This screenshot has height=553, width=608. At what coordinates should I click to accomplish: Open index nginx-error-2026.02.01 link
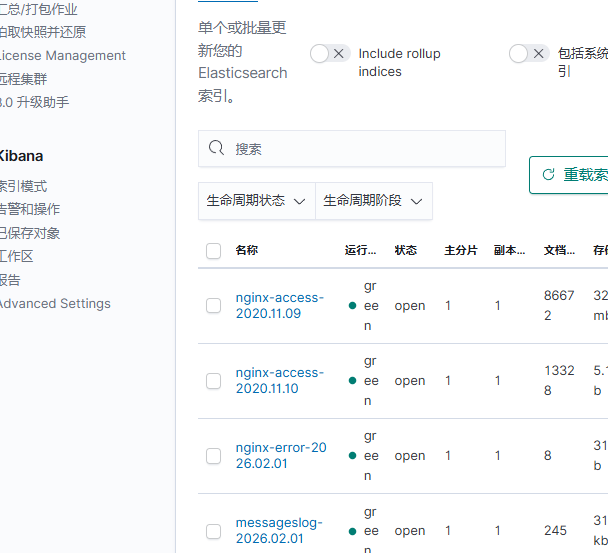click(281, 456)
